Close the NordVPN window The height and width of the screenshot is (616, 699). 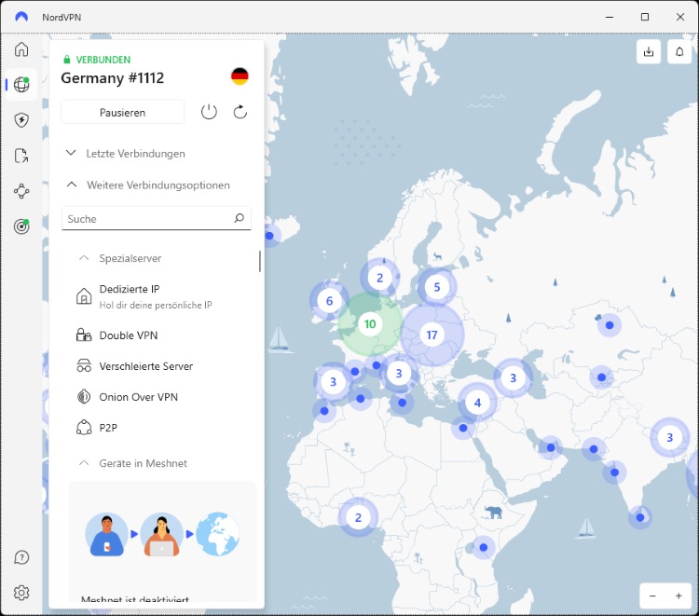click(679, 17)
